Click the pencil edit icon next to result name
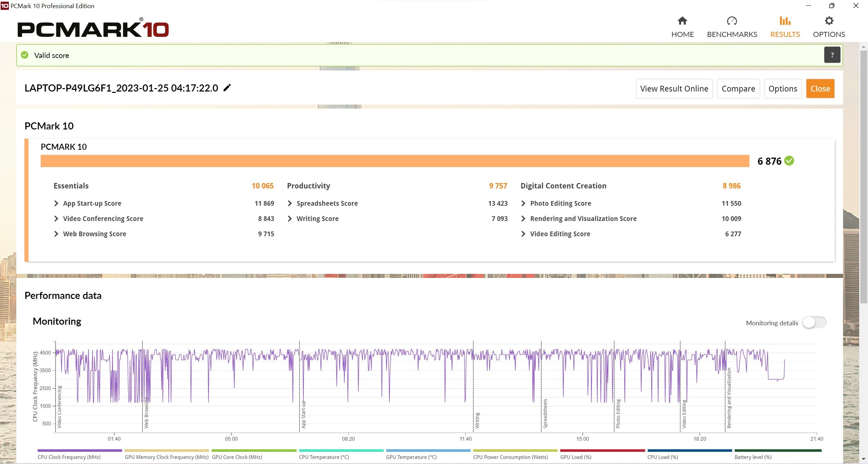This screenshot has height=464, width=868. [x=228, y=88]
